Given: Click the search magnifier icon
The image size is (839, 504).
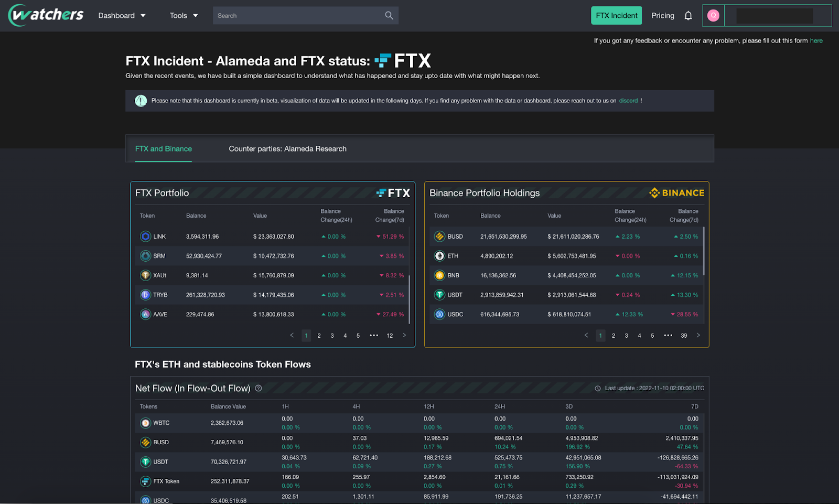Looking at the screenshot, I should pyautogui.click(x=389, y=15).
